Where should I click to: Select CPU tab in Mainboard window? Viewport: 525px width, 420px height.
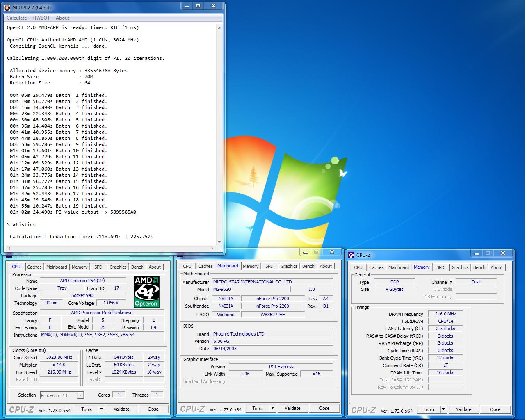(187, 266)
